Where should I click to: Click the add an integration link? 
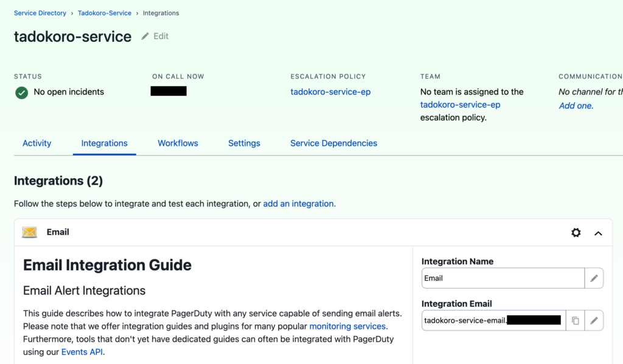click(299, 204)
